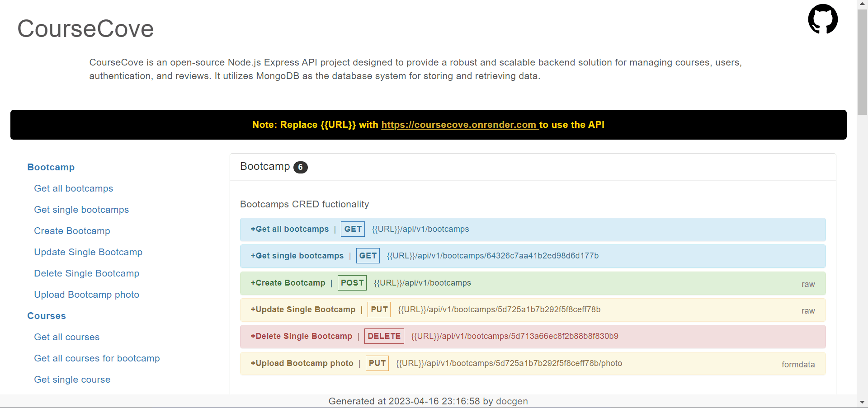Go to Get single bootcamps in sidebar
868x408 pixels.
pyautogui.click(x=81, y=210)
